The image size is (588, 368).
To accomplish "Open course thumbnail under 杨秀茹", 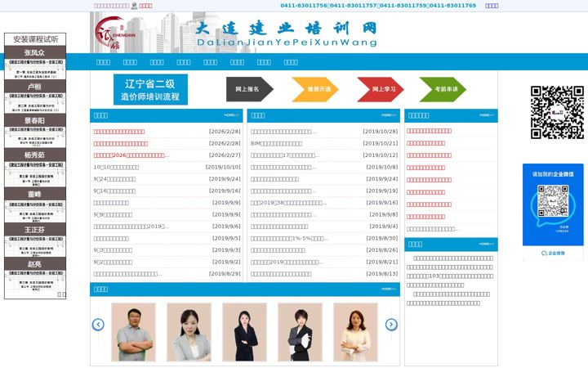I will 35,173.
